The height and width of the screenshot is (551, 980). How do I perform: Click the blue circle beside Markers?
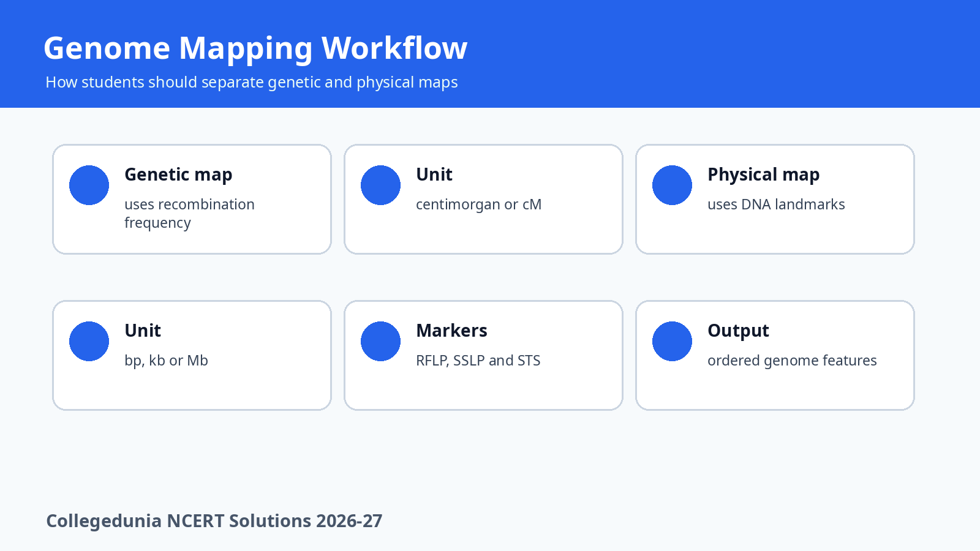click(380, 341)
